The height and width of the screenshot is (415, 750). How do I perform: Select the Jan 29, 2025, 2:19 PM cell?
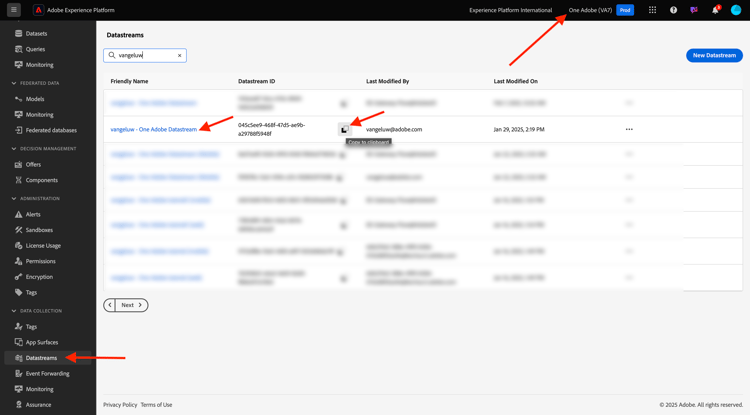pyautogui.click(x=519, y=130)
